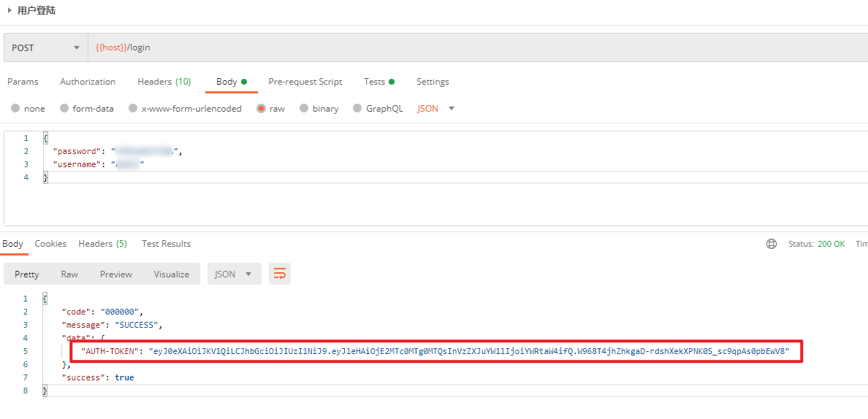
Task: Click the Status: 200 OK text
Action: pos(817,244)
